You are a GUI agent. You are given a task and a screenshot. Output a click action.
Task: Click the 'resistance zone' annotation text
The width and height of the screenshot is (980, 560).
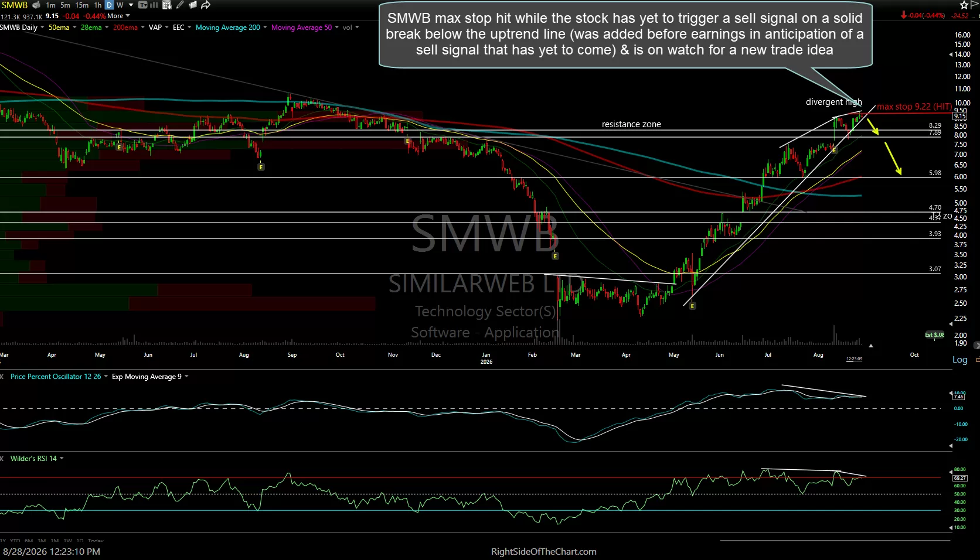tap(631, 124)
